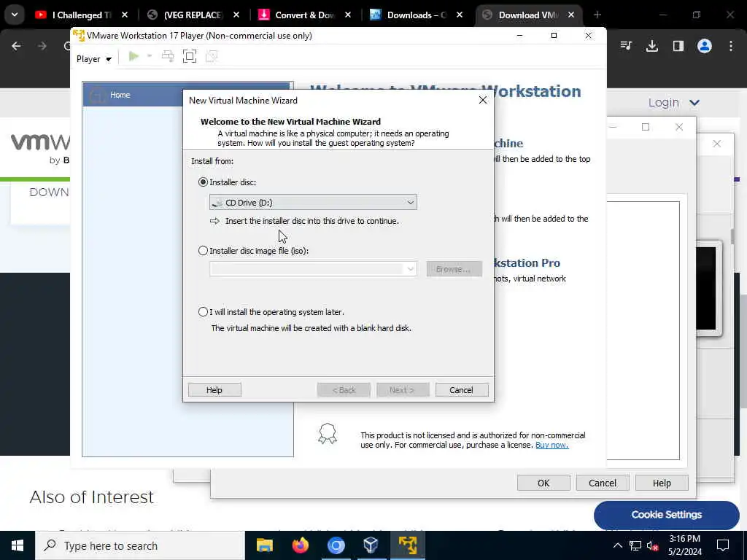
Task: Click the wizard Help button
Action: 214,390
